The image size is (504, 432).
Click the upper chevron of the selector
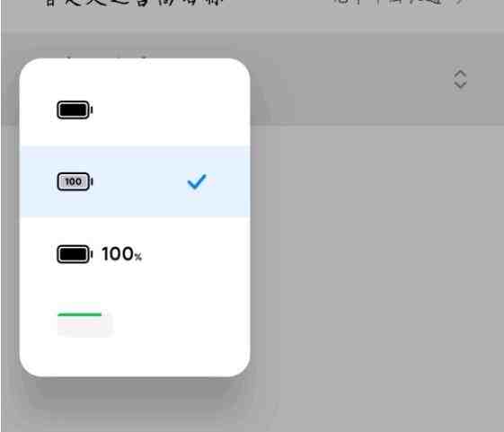pos(460,74)
